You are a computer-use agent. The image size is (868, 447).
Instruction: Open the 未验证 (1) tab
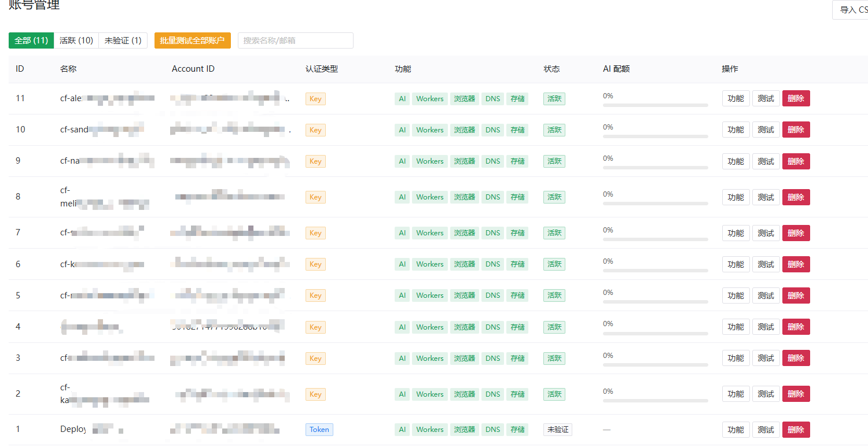[x=123, y=40]
